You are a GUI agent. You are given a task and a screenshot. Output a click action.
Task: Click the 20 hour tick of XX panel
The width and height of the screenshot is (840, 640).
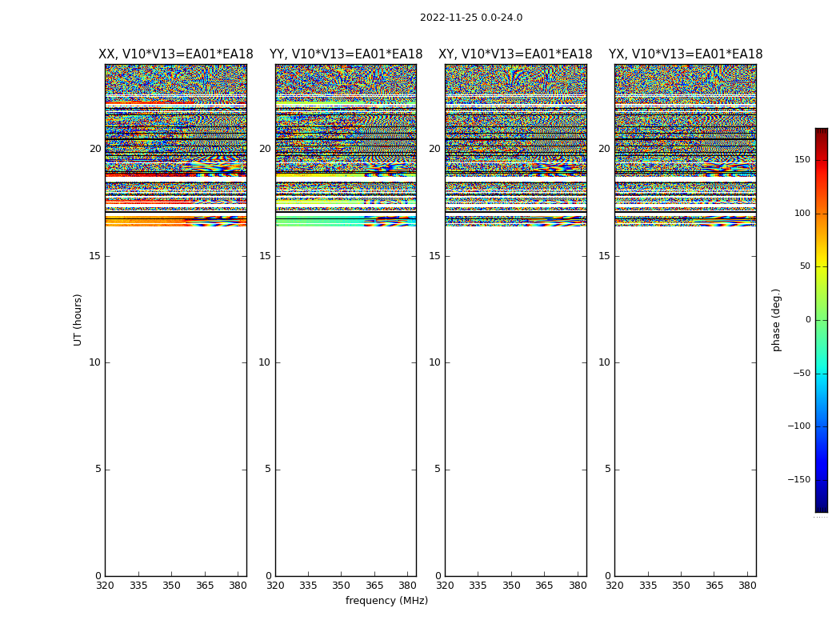(x=95, y=149)
